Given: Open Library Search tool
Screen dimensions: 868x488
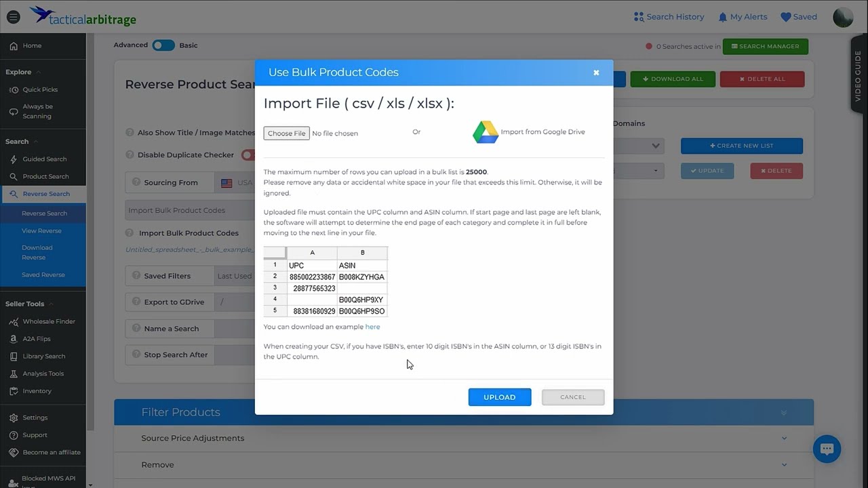Looking at the screenshot, I should click(43, 356).
